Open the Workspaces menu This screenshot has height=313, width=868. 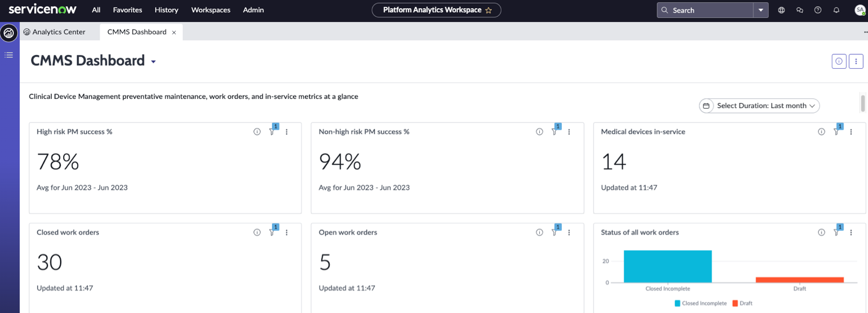tap(211, 10)
